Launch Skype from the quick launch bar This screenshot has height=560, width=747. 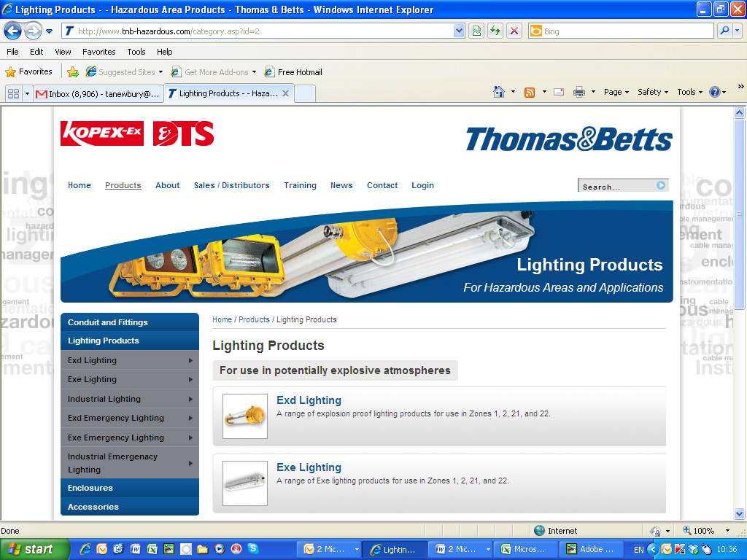coord(252,549)
